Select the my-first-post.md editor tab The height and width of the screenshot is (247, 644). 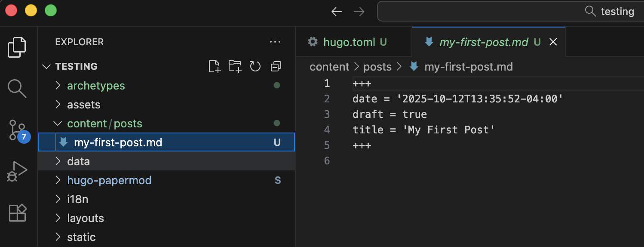pos(484,42)
